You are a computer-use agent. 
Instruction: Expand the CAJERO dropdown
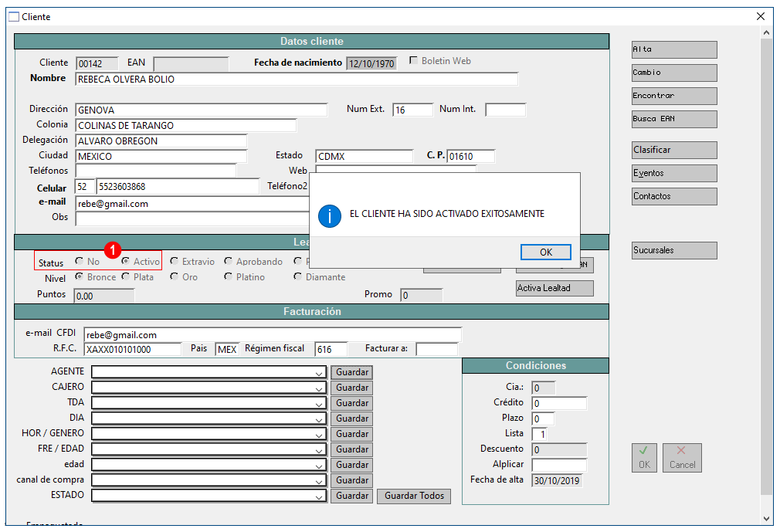pos(319,388)
